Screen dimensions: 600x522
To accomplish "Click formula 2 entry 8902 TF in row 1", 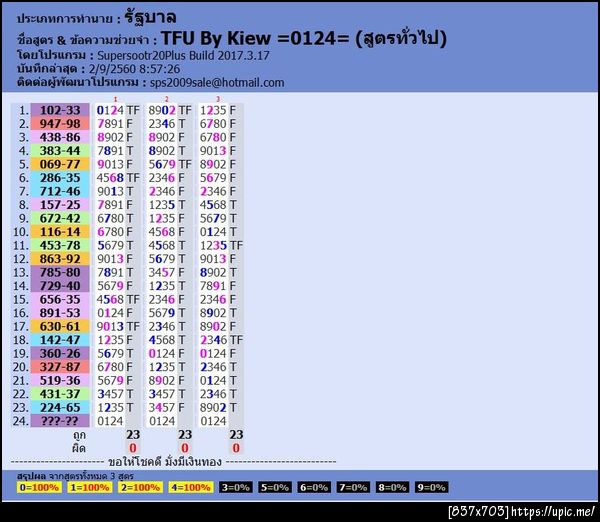I will click(x=170, y=110).
